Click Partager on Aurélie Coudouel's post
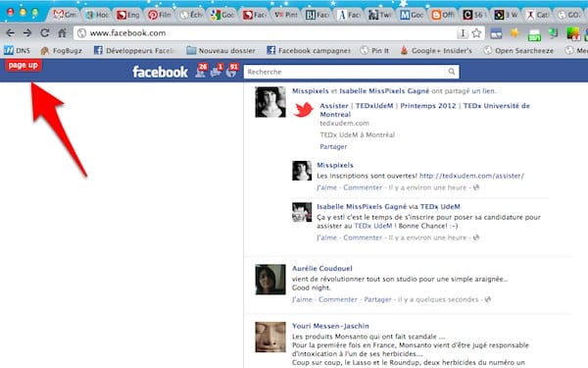 (x=377, y=299)
